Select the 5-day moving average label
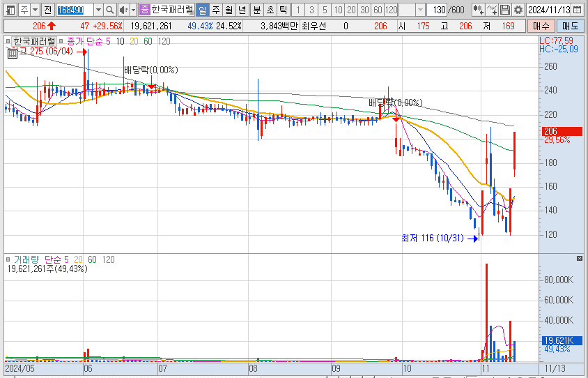 [x=108, y=41]
